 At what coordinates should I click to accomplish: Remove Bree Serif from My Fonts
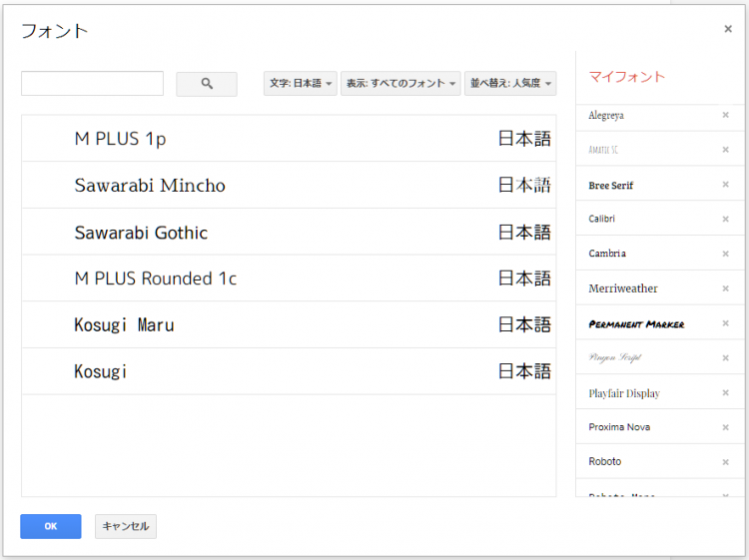click(x=725, y=185)
